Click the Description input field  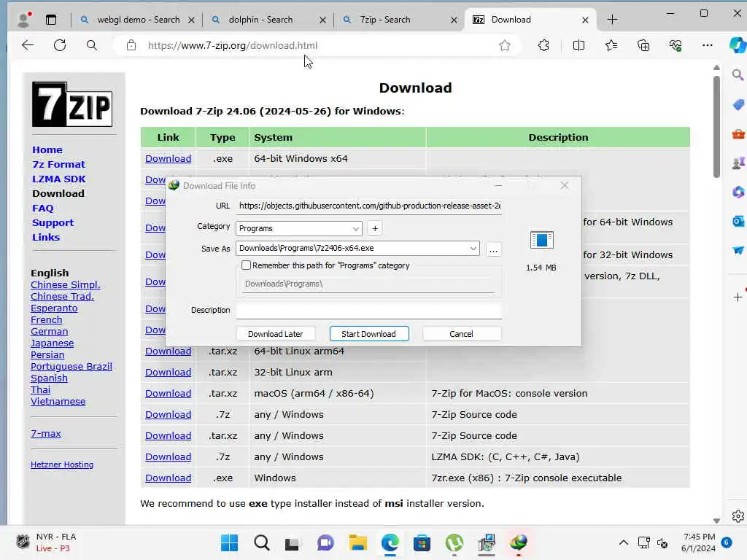click(368, 311)
